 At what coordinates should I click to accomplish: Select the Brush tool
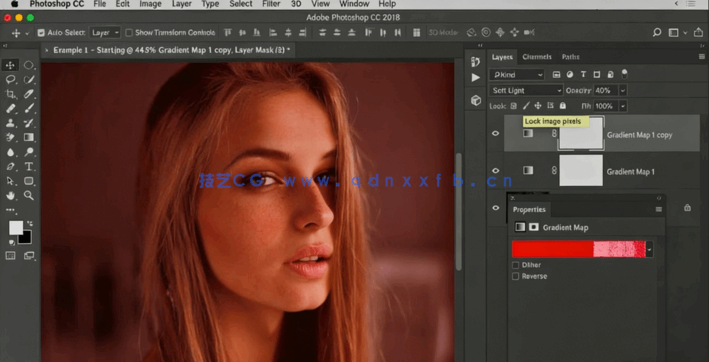[x=29, y=108]
